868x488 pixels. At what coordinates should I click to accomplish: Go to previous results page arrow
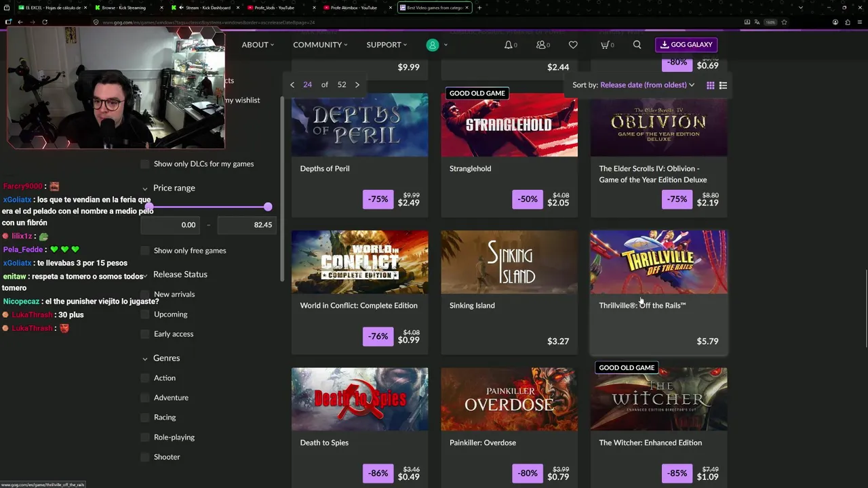tap(292, 85)
